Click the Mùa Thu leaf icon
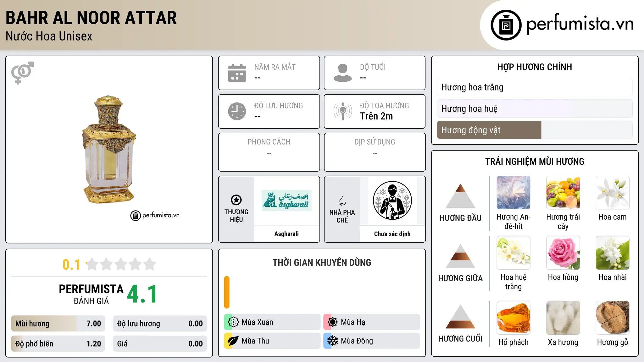 click(x=233, y=341)
